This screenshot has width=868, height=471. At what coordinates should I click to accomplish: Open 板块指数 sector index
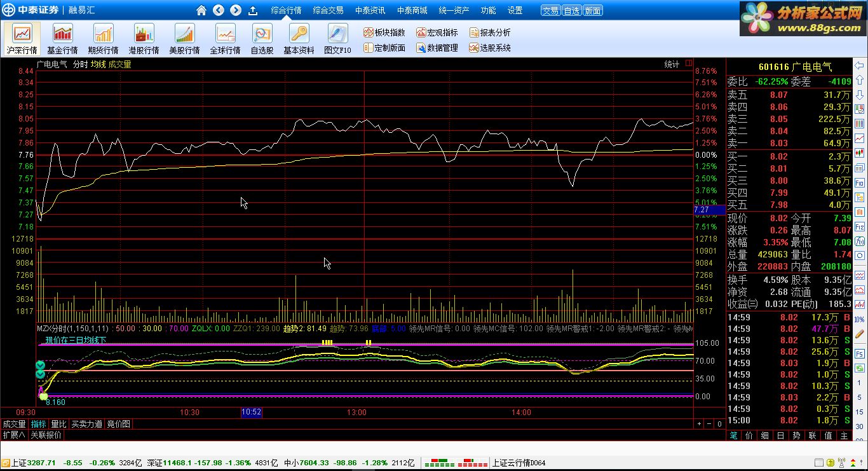[x=384, y=32]
